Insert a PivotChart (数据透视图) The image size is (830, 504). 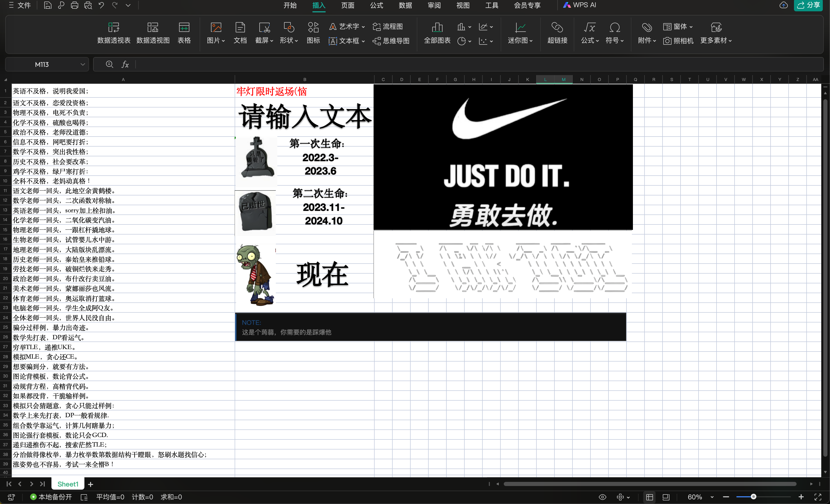(x=153, y=33)
